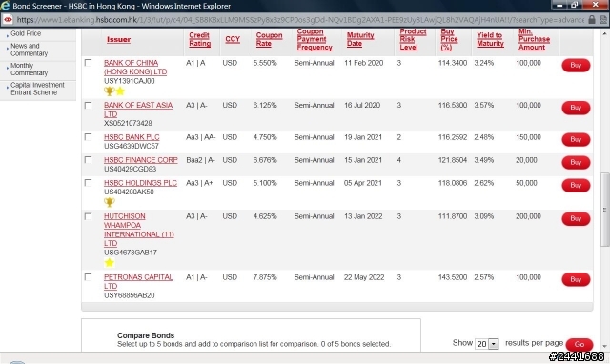610x364 pixels.
Task: Open Bank of East Asia Ltd link
Action: (x=137, y=110)
